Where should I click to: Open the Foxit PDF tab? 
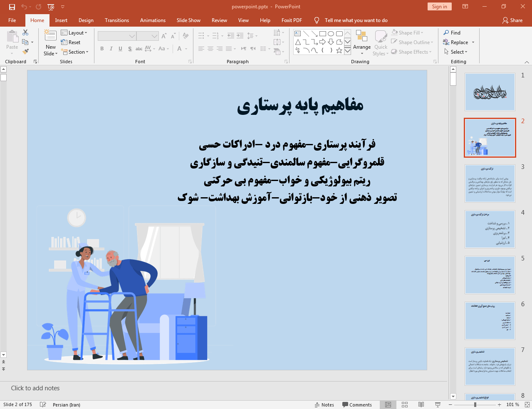(292, 20)
